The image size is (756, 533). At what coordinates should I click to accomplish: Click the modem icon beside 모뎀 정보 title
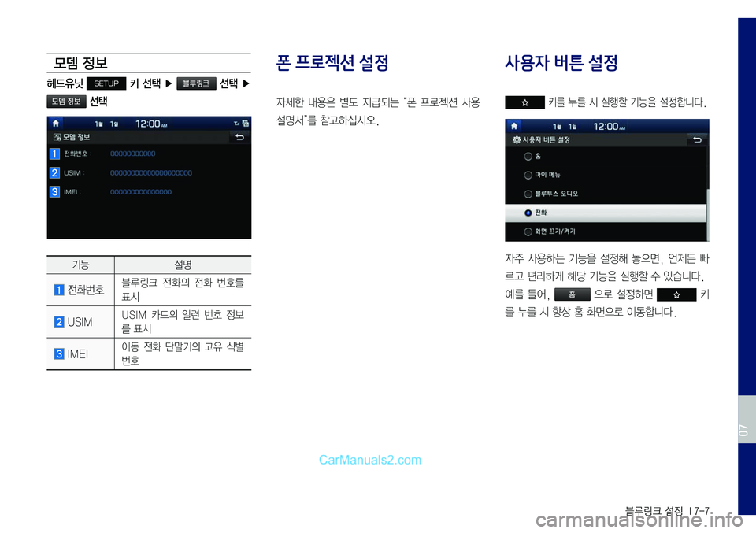(x=57, y=137)
